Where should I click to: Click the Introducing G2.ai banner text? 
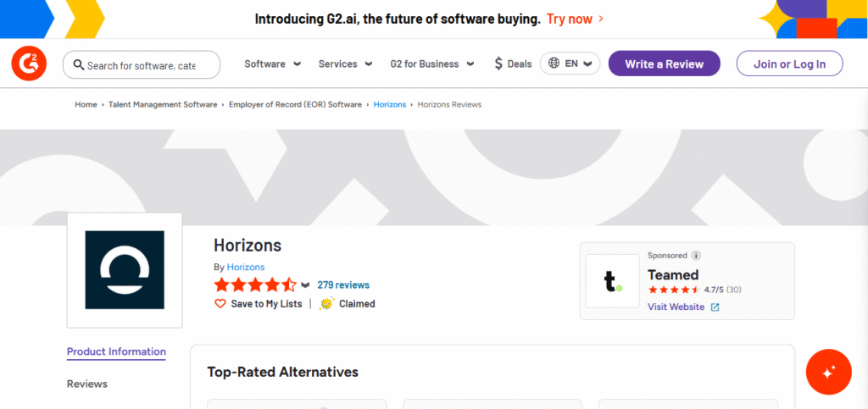coord(397,19)
